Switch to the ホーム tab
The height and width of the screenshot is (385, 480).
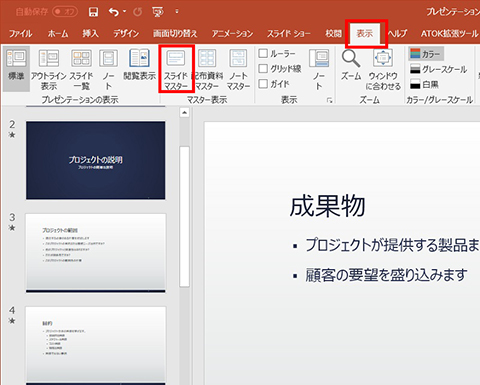(x=58, y=34)
